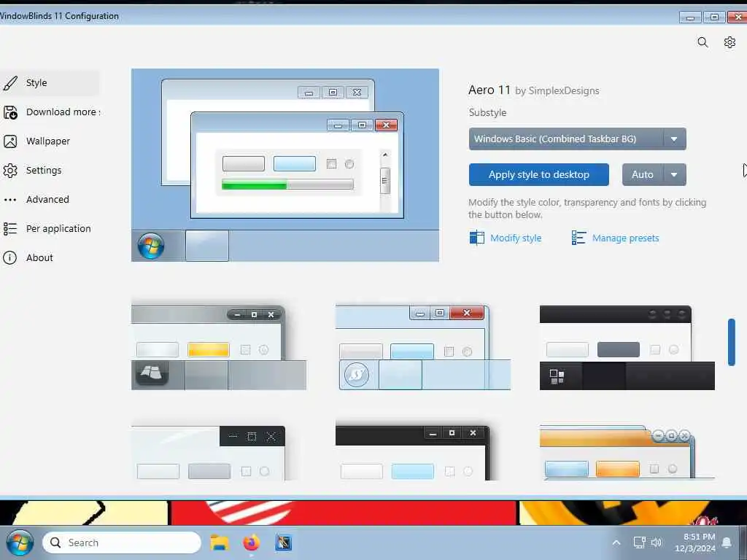Click the Advanced three-dots icon
Screen dimensions: 747x560
pyautogui.click(x=10, y=200)
